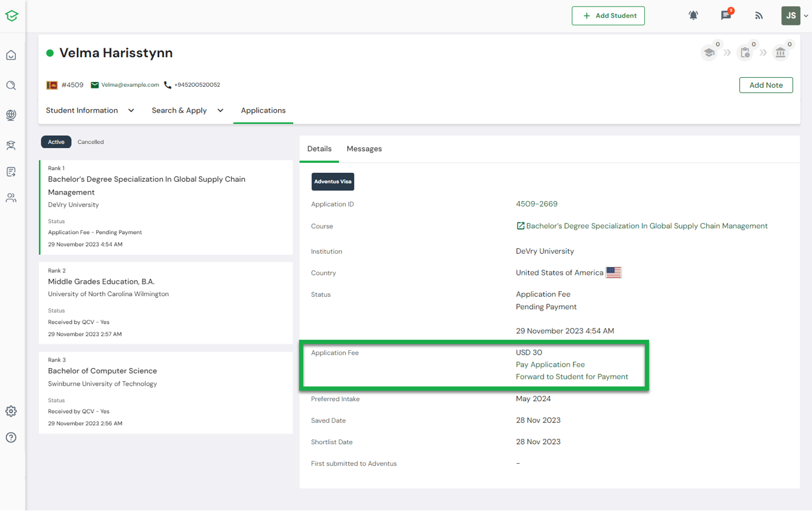Open search with the magnifier sidebar icon
This screenshot has height=512, width=812.
coord(11,85)
